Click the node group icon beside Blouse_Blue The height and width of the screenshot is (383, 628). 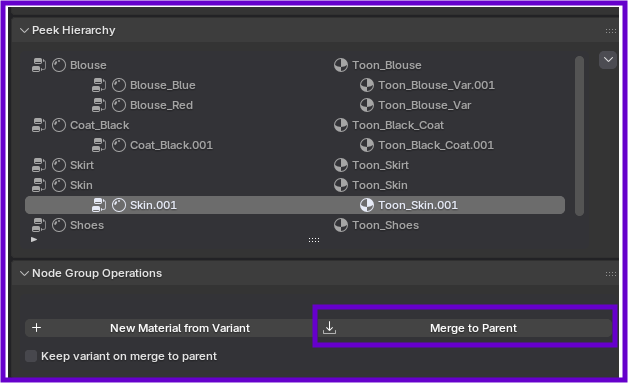point(99,85)
